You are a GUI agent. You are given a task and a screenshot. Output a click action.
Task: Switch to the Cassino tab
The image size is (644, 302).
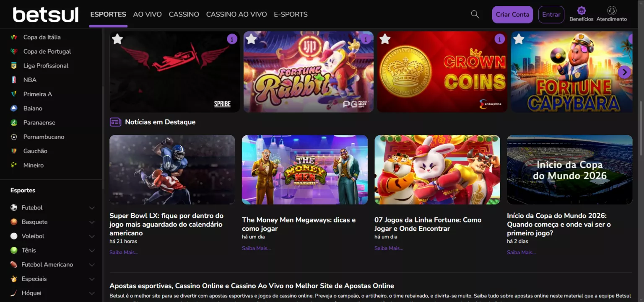point(184,14)
